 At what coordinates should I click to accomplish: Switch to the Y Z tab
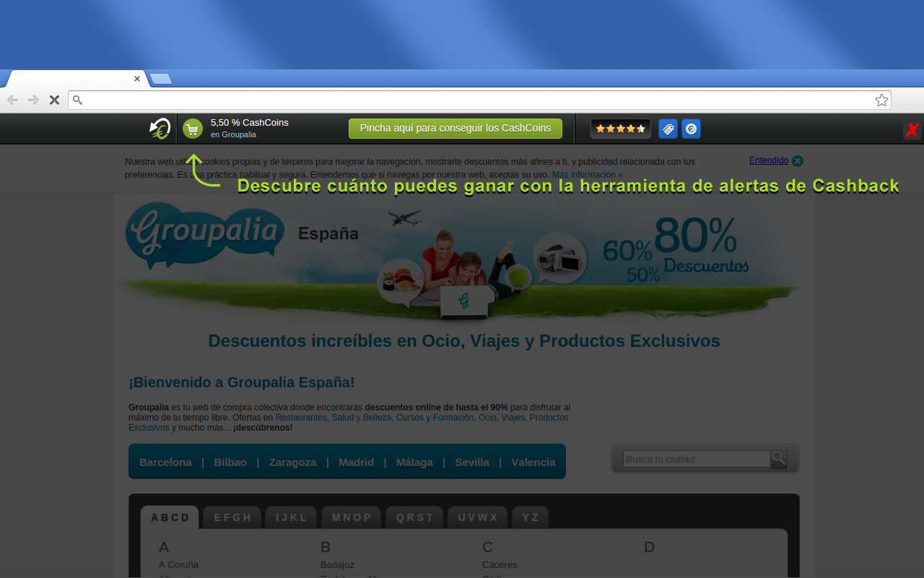point(531,517)
